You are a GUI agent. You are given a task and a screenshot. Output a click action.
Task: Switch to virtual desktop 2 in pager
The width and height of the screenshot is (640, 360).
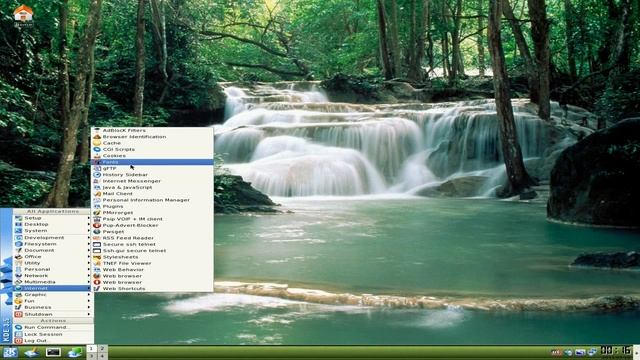[x=102, y=349]
